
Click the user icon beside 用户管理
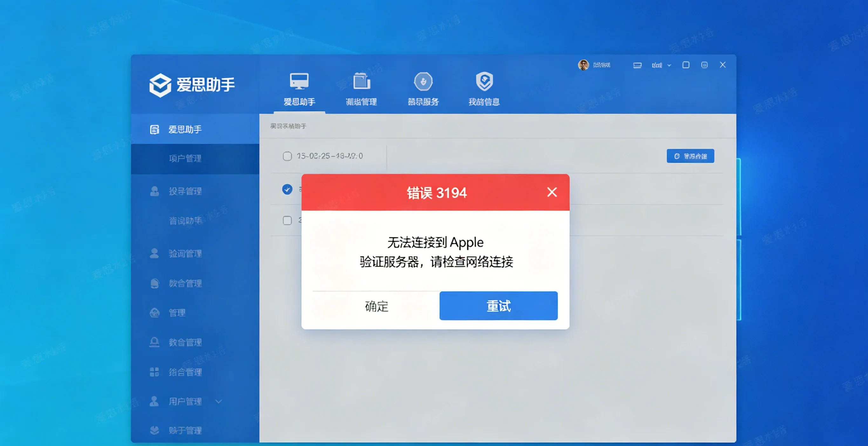(154, 401)
